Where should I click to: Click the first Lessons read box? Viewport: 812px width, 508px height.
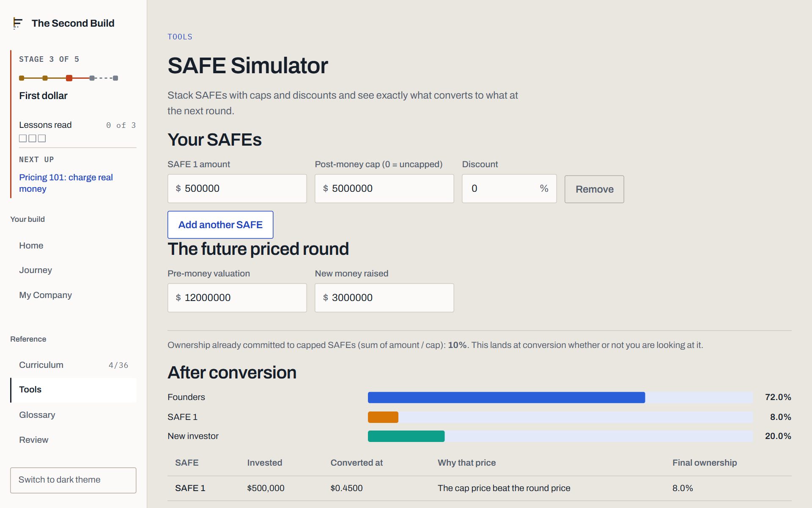[23, 138]
